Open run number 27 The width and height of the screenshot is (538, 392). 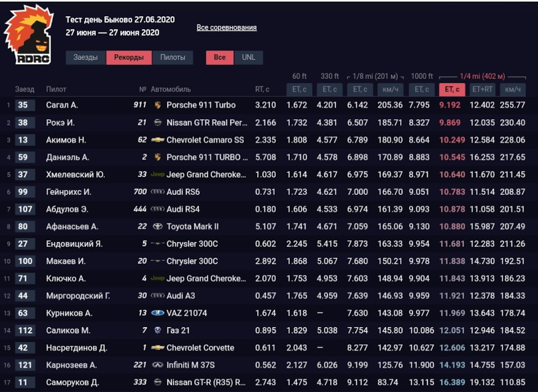pos(25,244)
